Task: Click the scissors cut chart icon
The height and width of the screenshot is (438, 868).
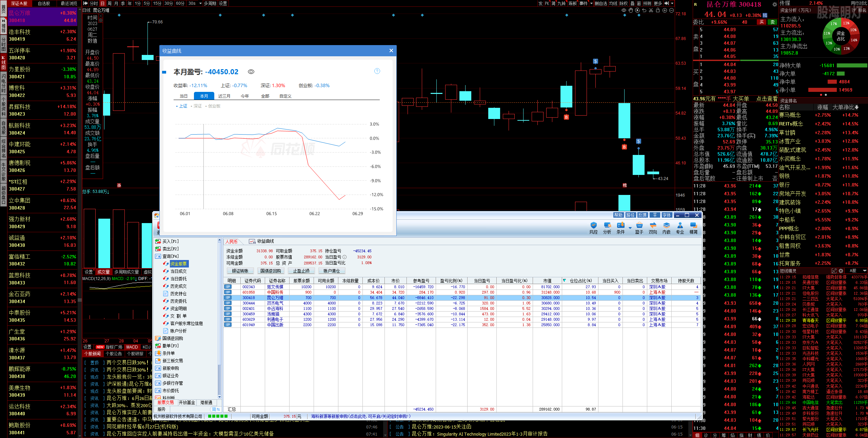Action: pyautogui.click(x=651, y=11)
